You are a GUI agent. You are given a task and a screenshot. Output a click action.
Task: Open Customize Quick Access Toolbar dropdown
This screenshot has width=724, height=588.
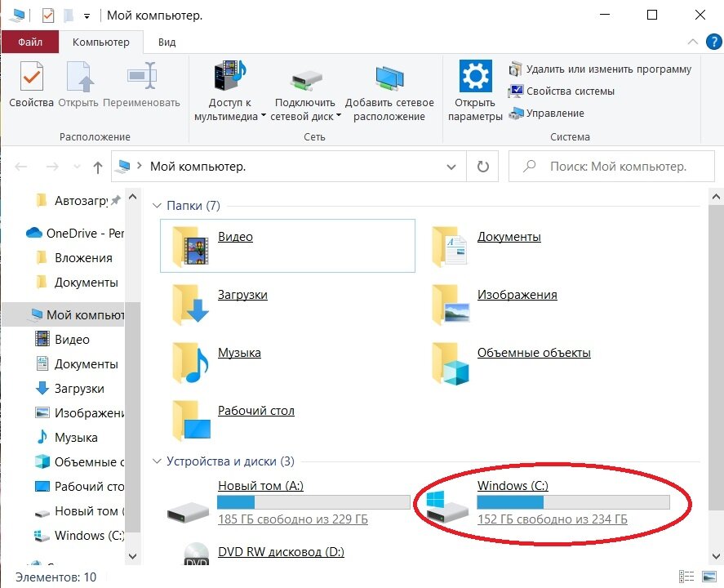(87, 16)
